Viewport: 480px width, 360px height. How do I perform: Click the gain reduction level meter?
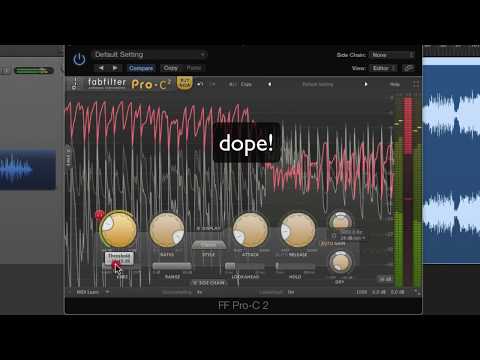[408, 192]
